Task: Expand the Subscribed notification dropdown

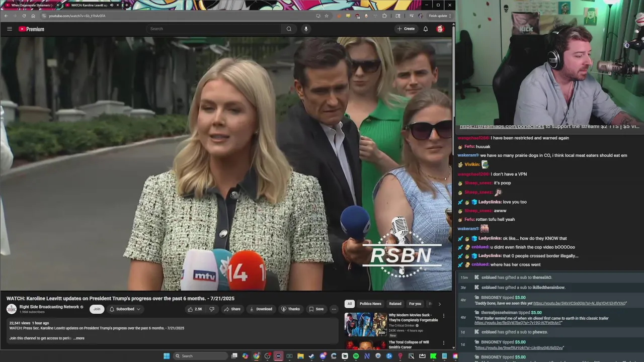Action: 125,309
